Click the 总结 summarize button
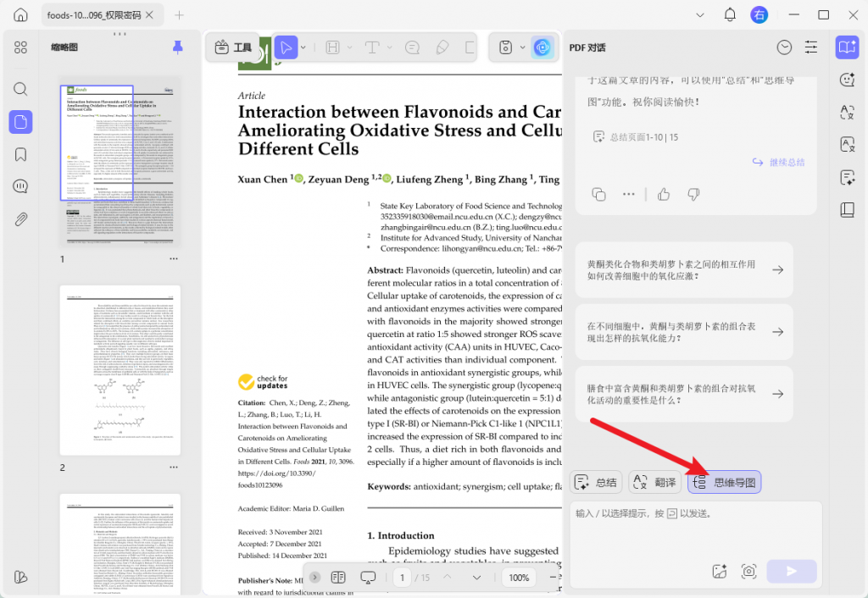This screenshot has width=868, height=598. 596,482
